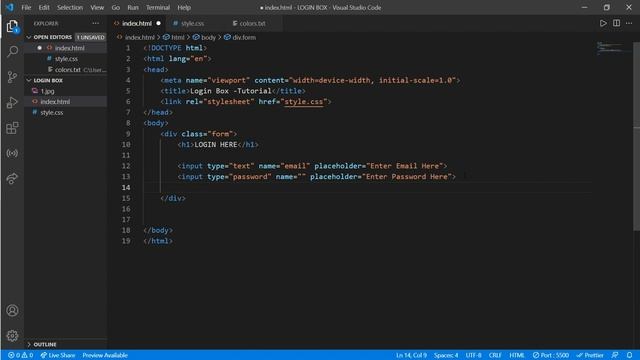This screenshot has width=640, height=360.
Task: Click the unsaved dot on index.html tab
Action: click(x=158, y=23)
